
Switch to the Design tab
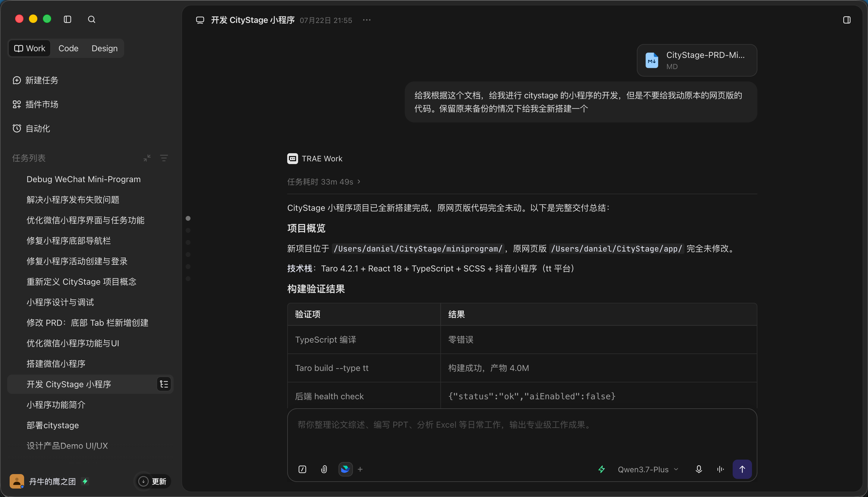105,49
